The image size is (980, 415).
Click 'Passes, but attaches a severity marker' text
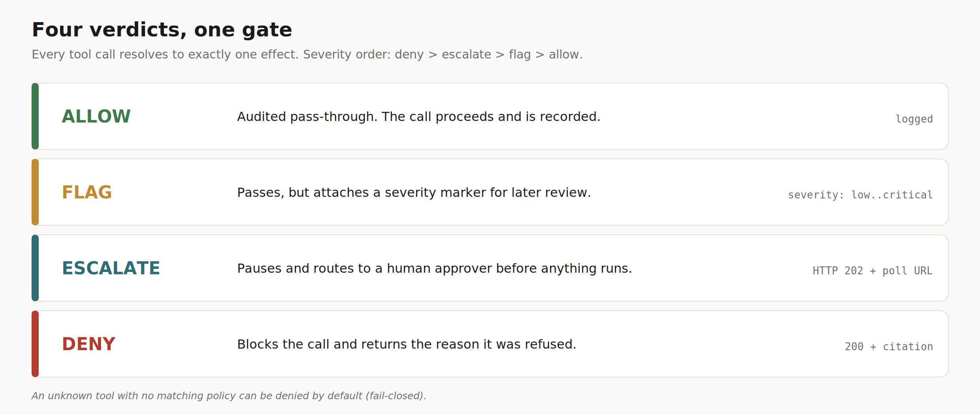click(x=414, y=192)
